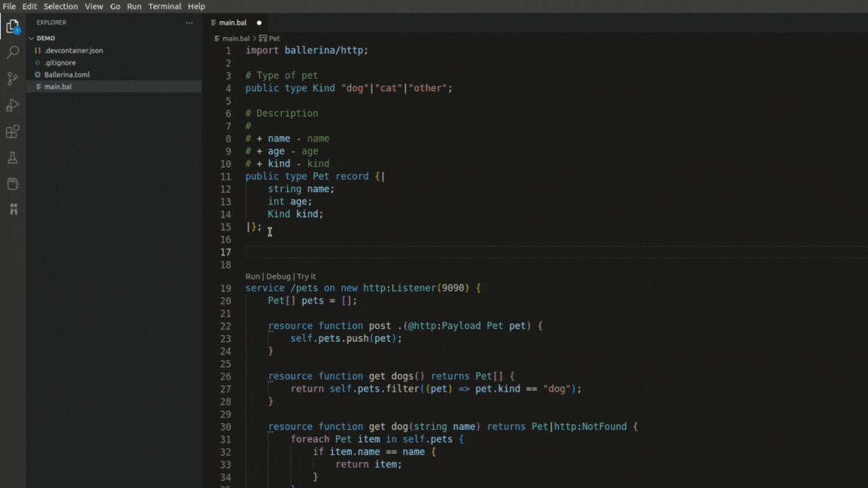Click the Ballerina.toml gear file icon
868x488 pixels.
click(x=38, y=75)
